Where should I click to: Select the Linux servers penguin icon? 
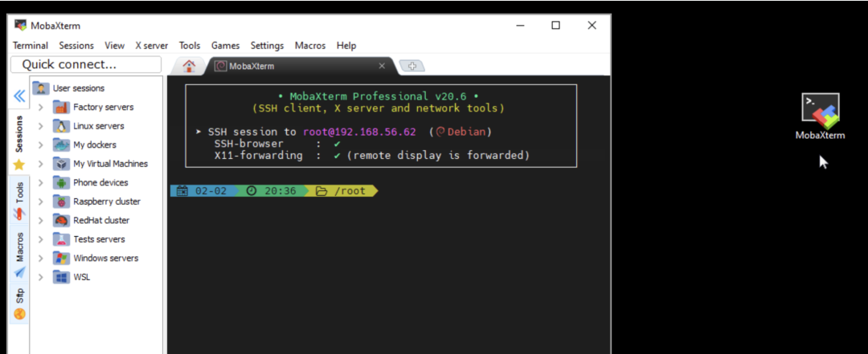tap(61, 126)
